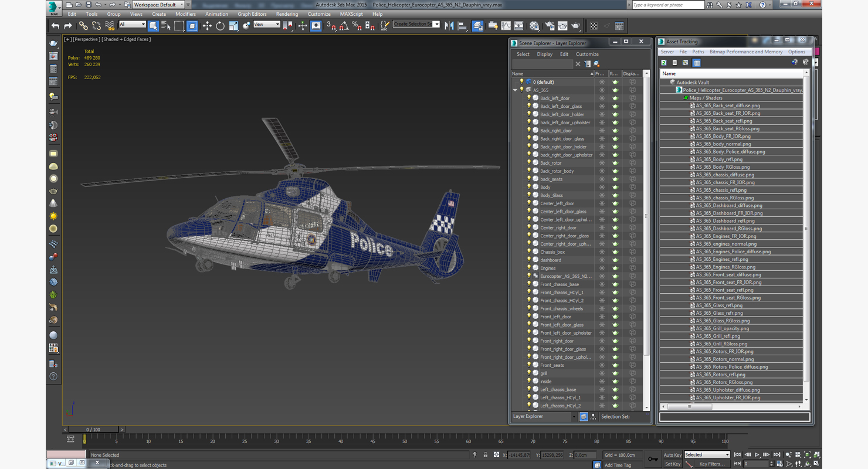The image size is (868, 469).
Task: Open the key mode 'Selected' dropdown
Action: (707, 454)
